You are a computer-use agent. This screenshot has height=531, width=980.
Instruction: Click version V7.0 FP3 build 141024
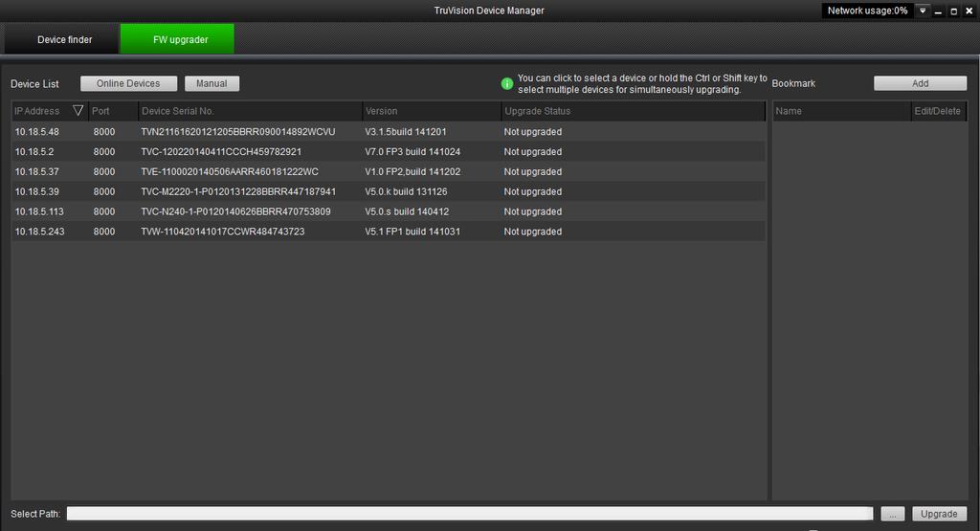point(412,152)
